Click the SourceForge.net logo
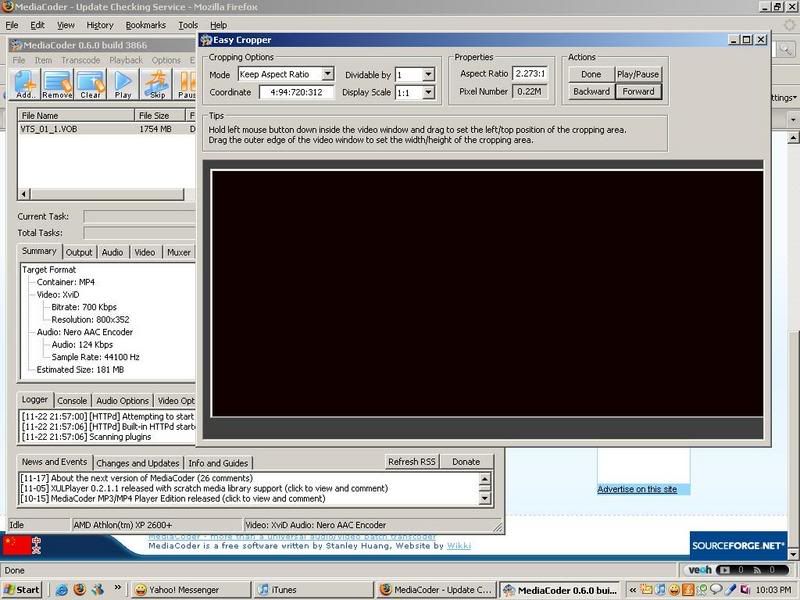The height and width of the screenshot is (600, 800). pos(738,545)
